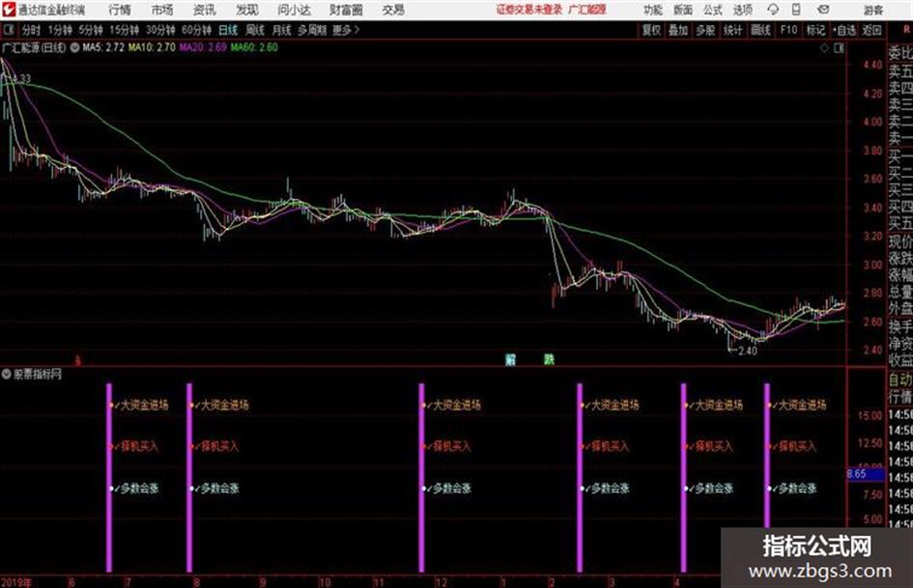Screen dimensions: 913x588
Task: Open the 市场 menu
Action: [x=162, y=10]
